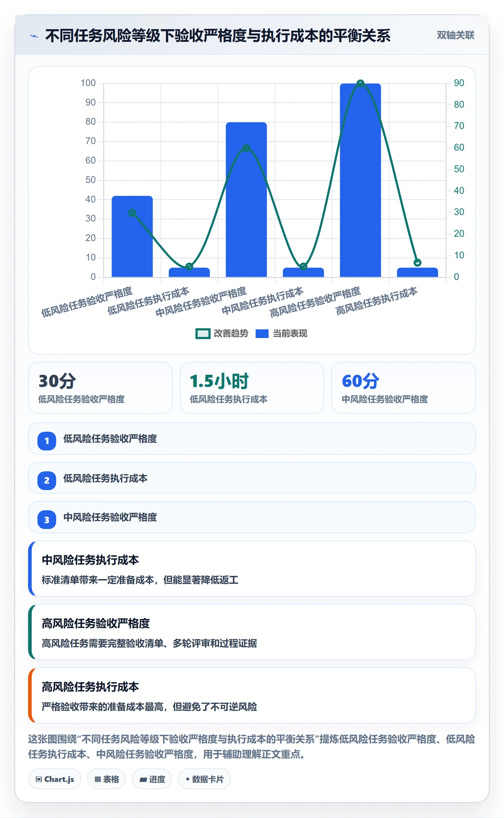Open the 60分 stat card

403,388
